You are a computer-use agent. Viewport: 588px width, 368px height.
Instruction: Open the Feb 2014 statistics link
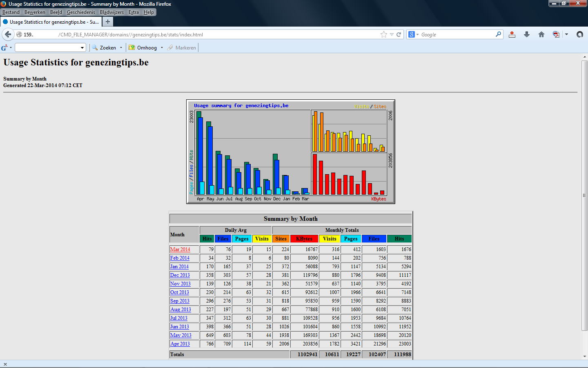click(180, 258)
